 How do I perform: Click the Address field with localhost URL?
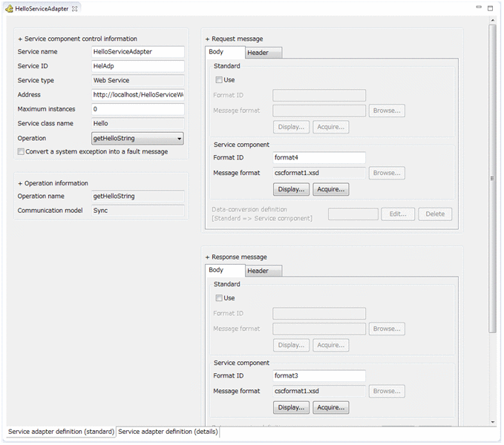[x=138, y=95]
